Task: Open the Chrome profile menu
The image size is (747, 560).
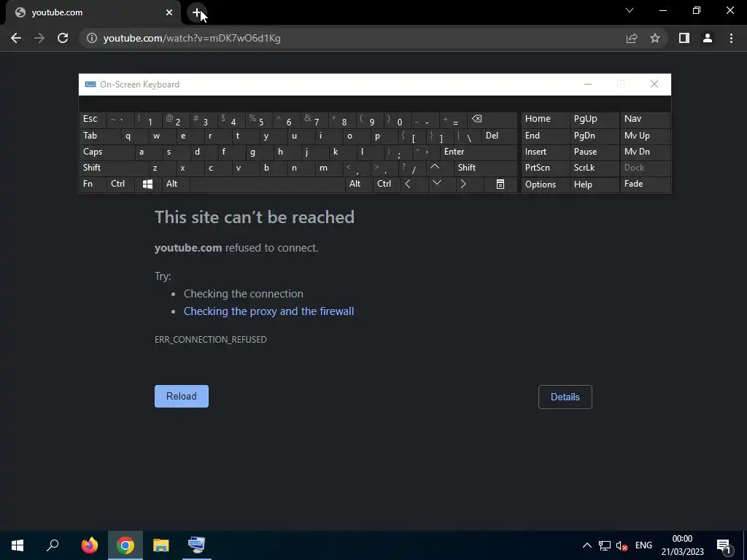Action: (x=708, y=38)
